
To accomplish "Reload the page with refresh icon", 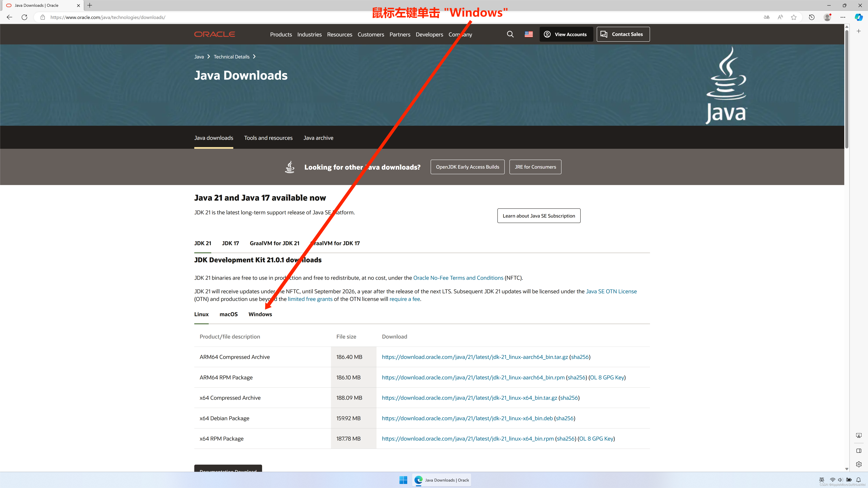I will point(24,17).
